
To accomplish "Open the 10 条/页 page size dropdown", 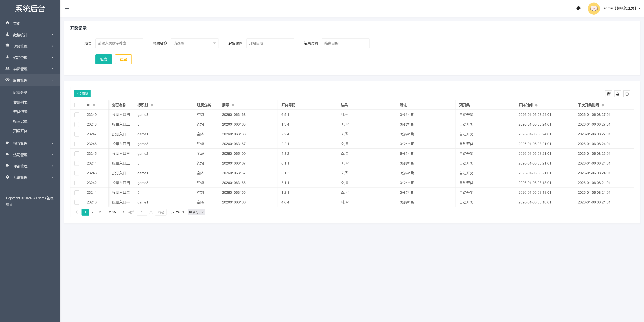I will pyautogui.click(x=196, y=212).
